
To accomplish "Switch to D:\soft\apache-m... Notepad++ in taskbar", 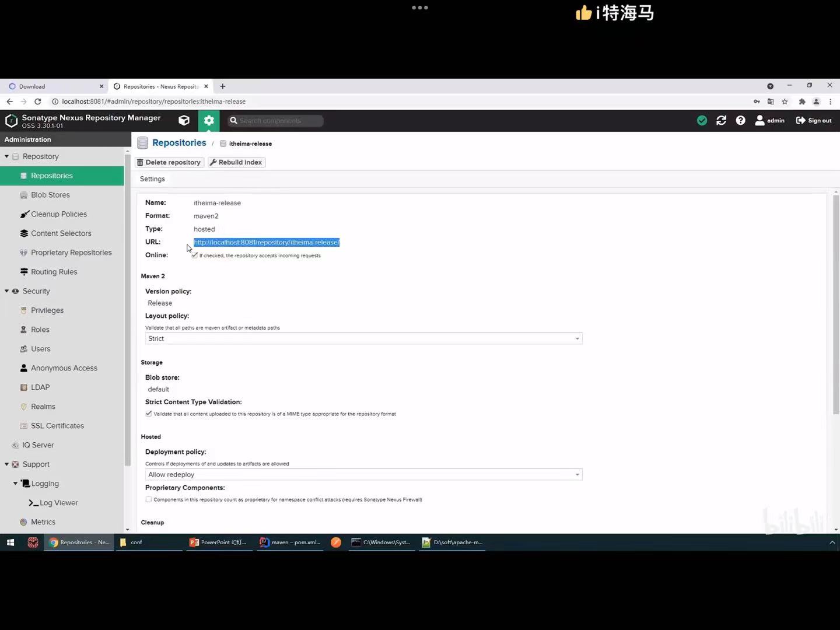I will tap(453, 542).
